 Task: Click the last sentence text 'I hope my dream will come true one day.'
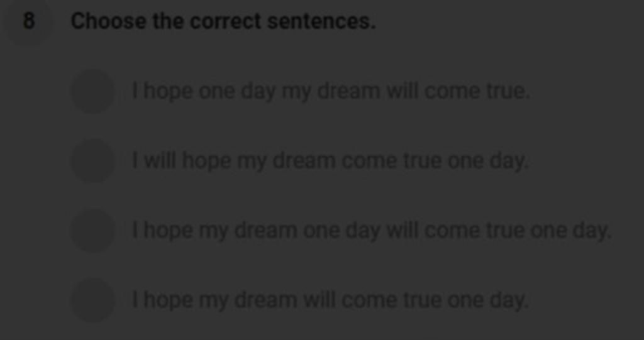pos(330,300)
